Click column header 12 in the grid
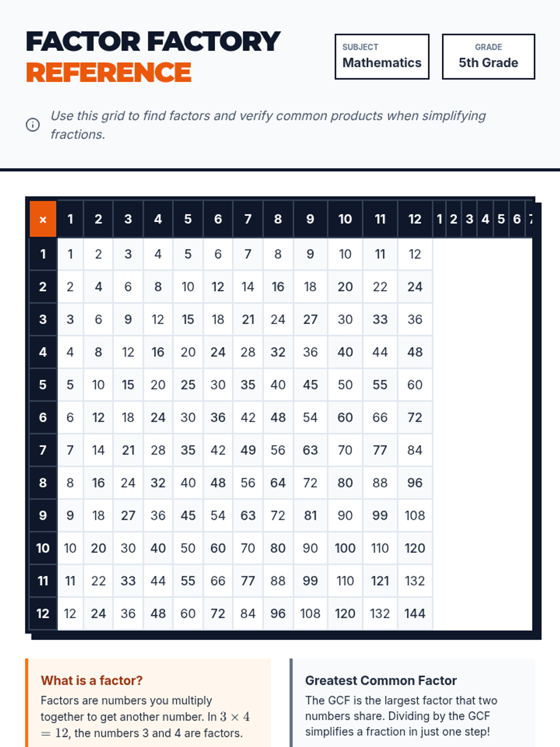 pyautogui.click(x=415, y=219)
